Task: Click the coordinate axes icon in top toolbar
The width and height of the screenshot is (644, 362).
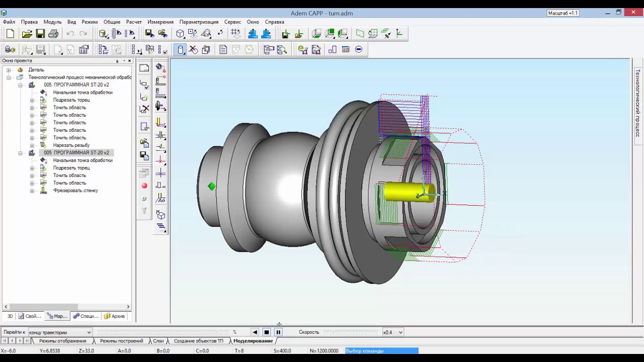Action: 399,34
